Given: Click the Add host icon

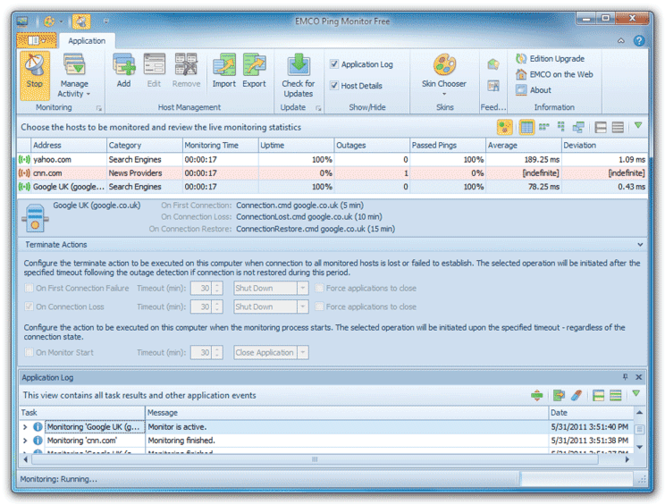Looking at the screenshot, I should 124,70.
